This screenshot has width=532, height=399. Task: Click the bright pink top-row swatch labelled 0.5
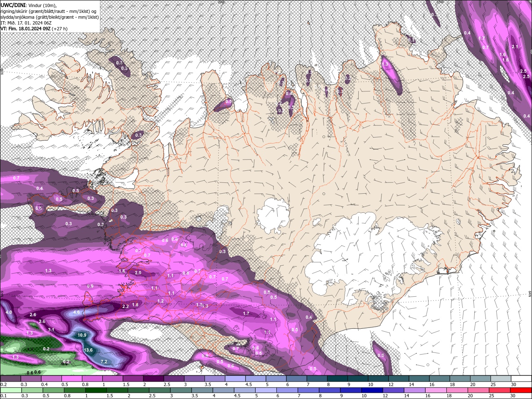pyautogui.click(x=71, y=378)
